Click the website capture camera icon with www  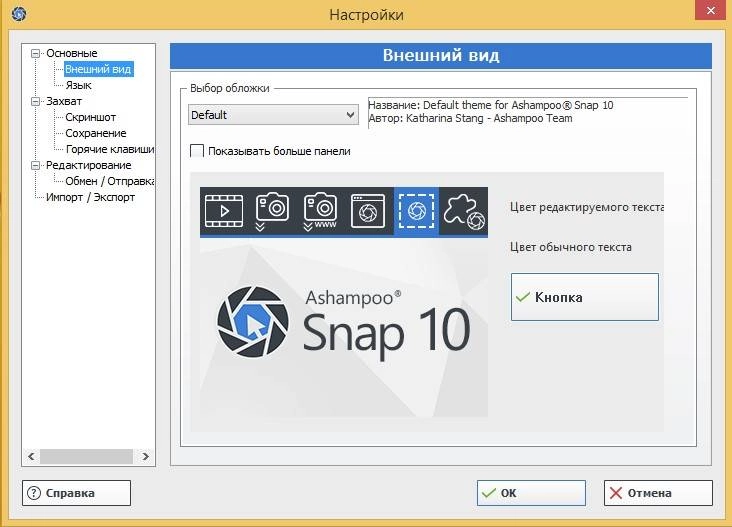[320, 211]
